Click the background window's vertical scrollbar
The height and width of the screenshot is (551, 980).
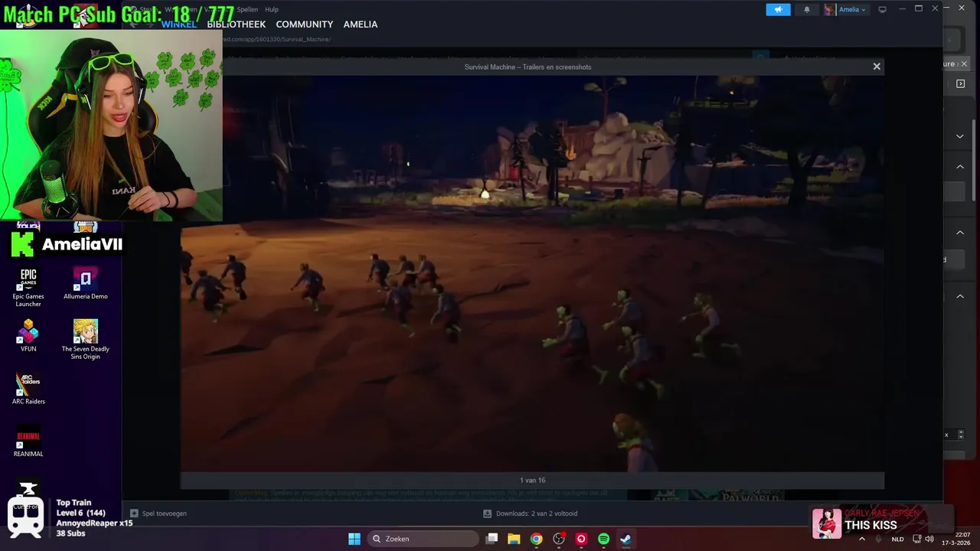pos(975,158)
